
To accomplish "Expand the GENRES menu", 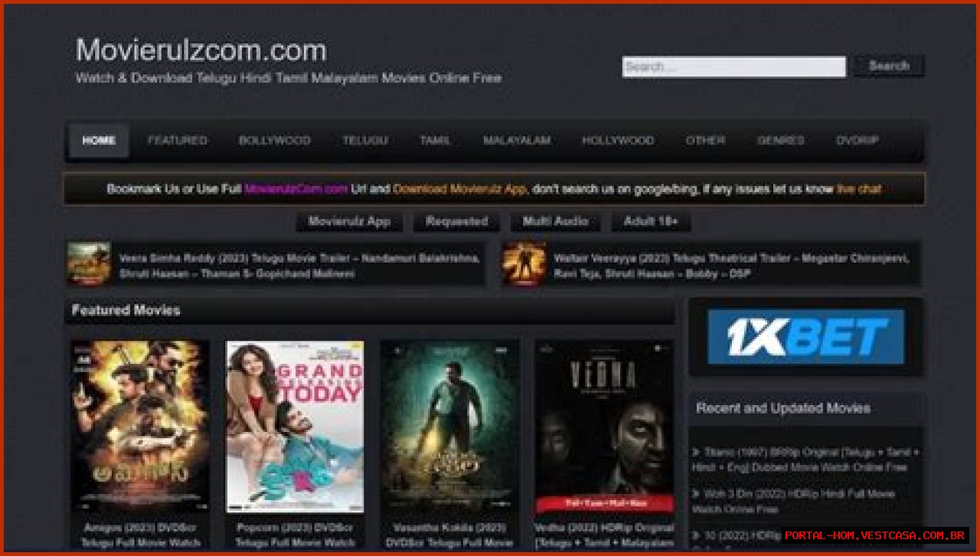I will coord(780,141).
